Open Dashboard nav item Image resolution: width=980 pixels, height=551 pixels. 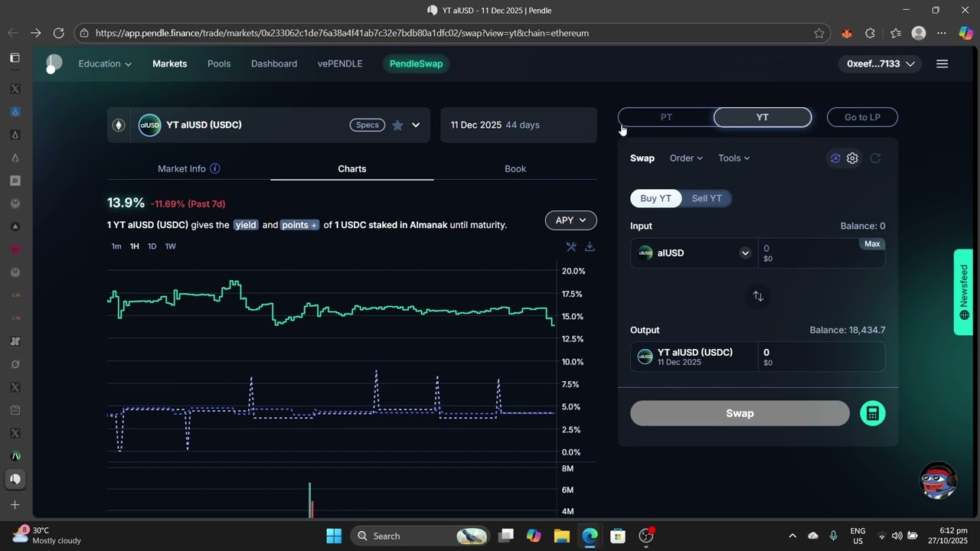pyautogui.click(x=274, y=64)
